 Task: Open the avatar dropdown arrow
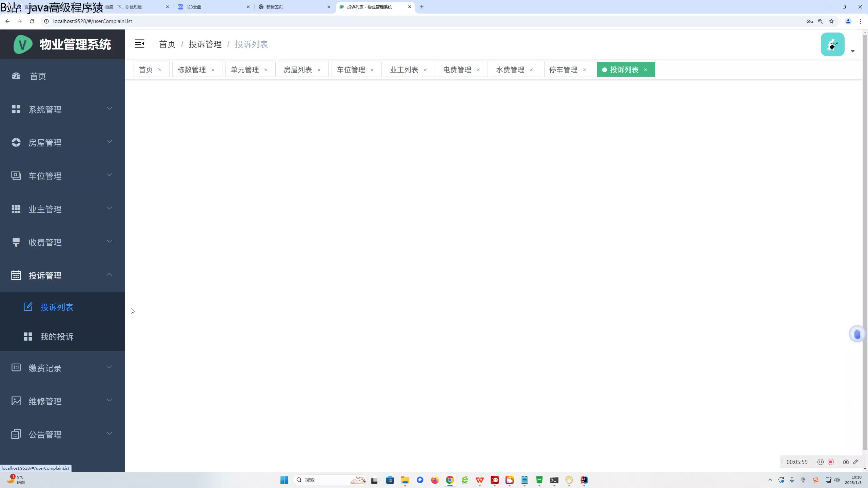pos(852,51)
